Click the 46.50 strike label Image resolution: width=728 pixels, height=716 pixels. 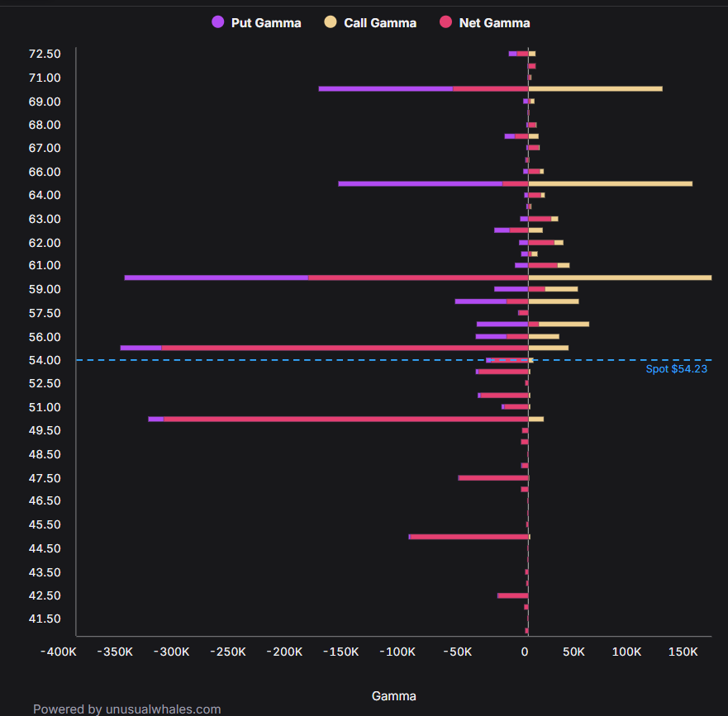pos(45,500)
